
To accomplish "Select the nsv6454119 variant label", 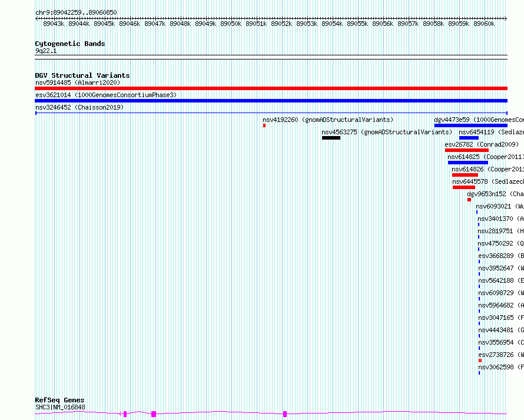I will [x=491, y=132].
